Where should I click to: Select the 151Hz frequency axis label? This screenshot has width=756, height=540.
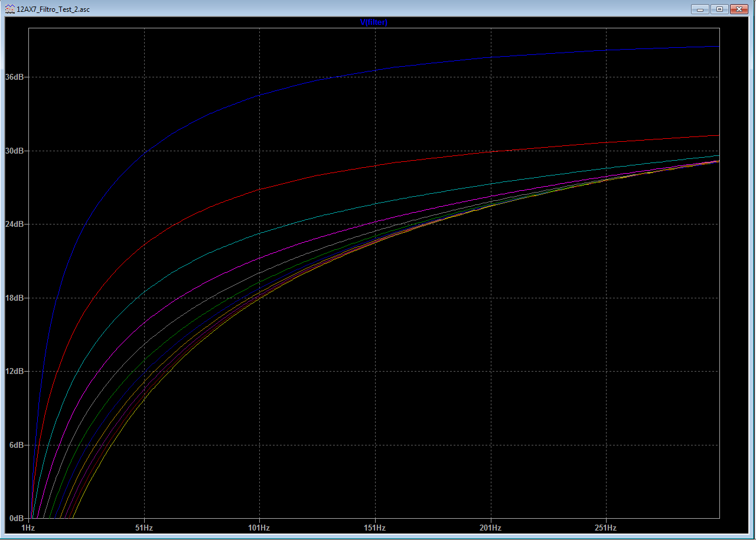tap(375, 527)
